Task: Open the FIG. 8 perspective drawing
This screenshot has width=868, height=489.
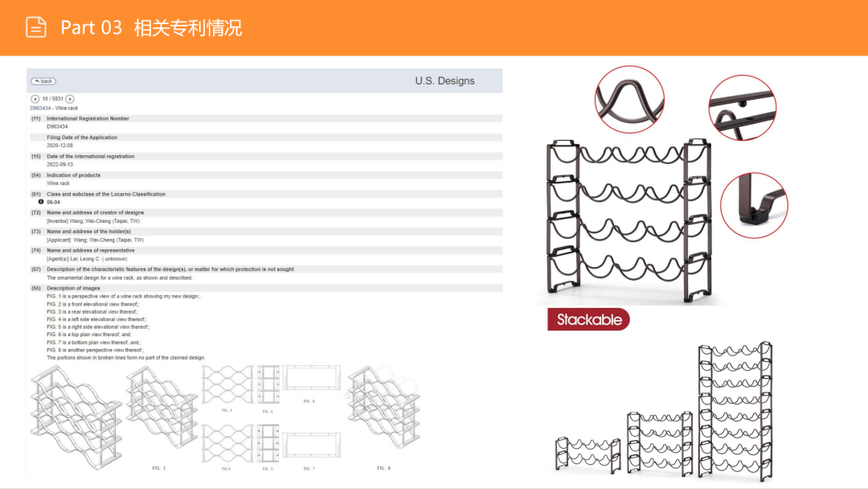Action: 383,407
